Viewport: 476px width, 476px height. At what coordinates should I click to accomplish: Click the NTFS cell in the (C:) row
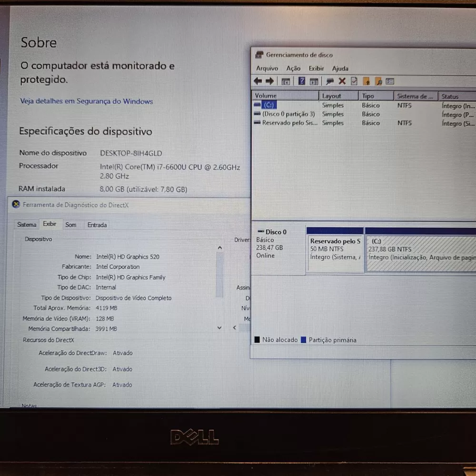point(404,105)
